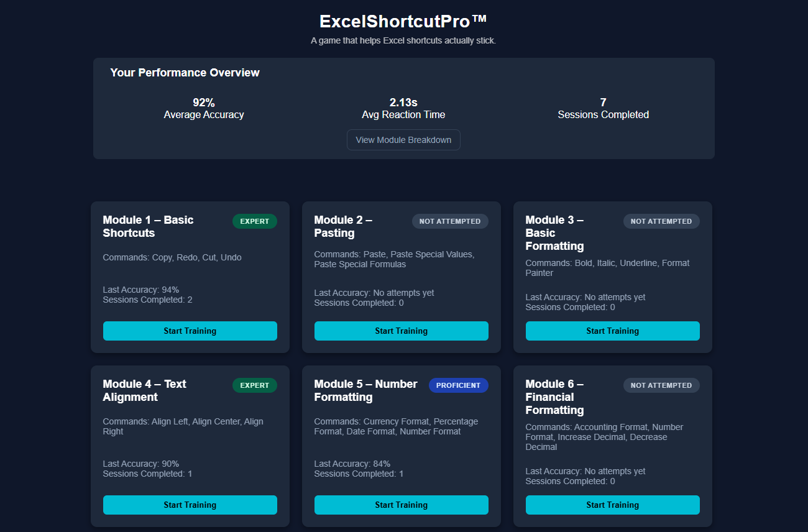Open the View Module Breakdown panel
This screenshot has height=532, width=808.
[403, 140]
